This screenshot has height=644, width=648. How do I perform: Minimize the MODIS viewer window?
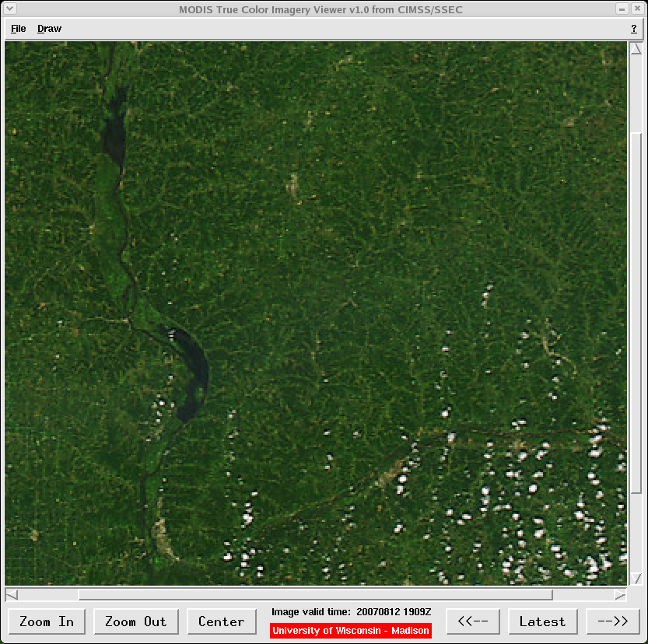[622, 9]
